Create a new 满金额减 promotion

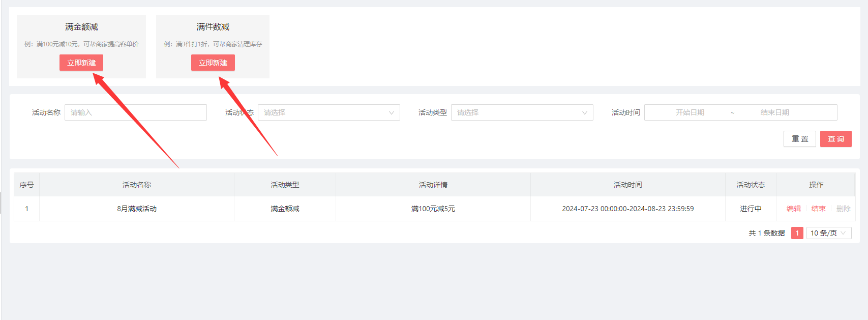[81, 63]
